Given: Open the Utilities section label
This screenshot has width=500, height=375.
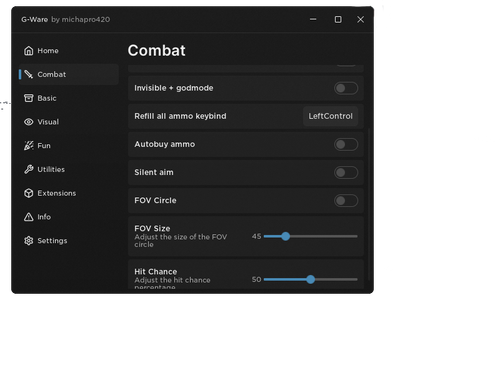Looking at the screenshot, I should click(x=51, y=169).
